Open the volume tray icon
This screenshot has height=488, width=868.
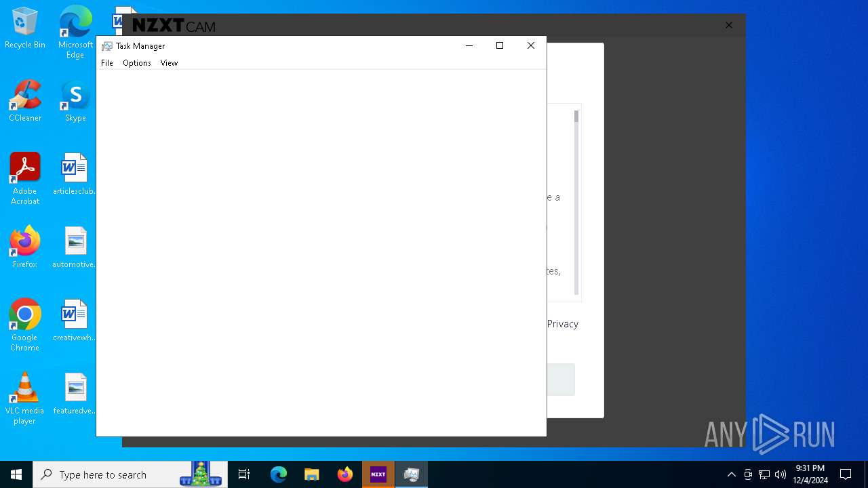pos(781,474)
